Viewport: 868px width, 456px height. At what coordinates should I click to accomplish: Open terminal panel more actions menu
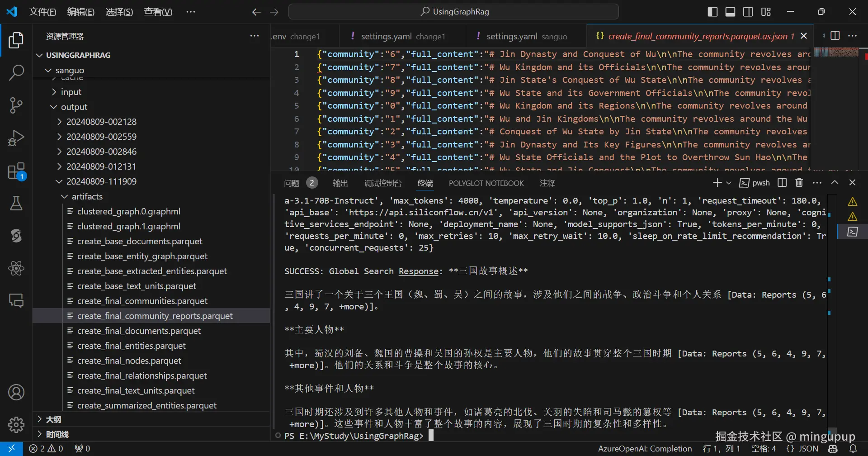click(x=817, y=182)
